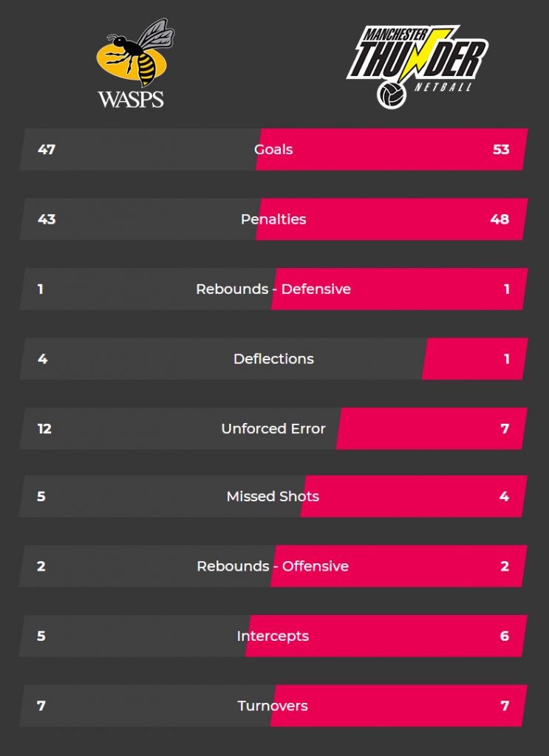This screenshot has height=756, width=549.
Task: Select the Rebounds - Defensive label
Action: point(273,289)
